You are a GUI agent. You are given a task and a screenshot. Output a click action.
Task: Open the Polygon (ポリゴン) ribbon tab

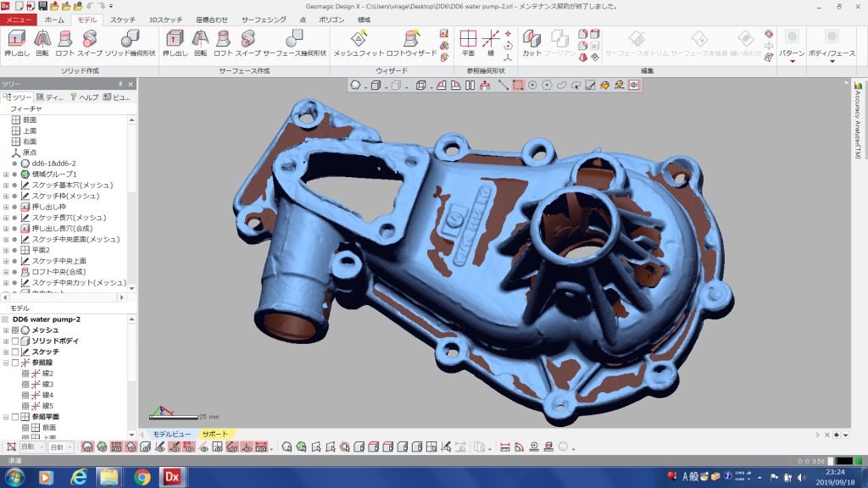pos(330,19)
